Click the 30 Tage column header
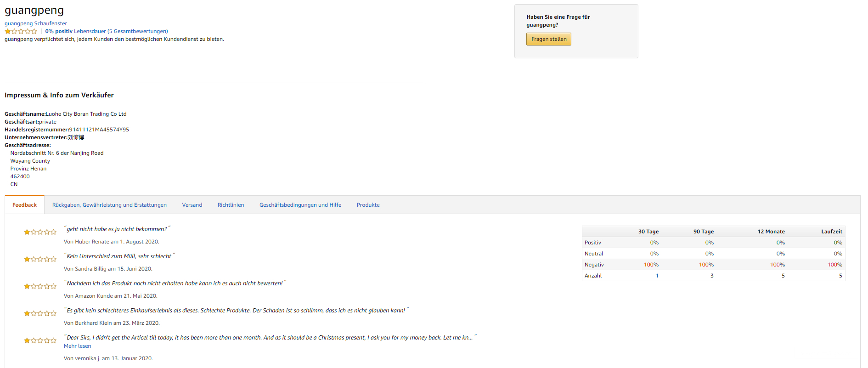 pyautogui.click(x=648, y=232)
